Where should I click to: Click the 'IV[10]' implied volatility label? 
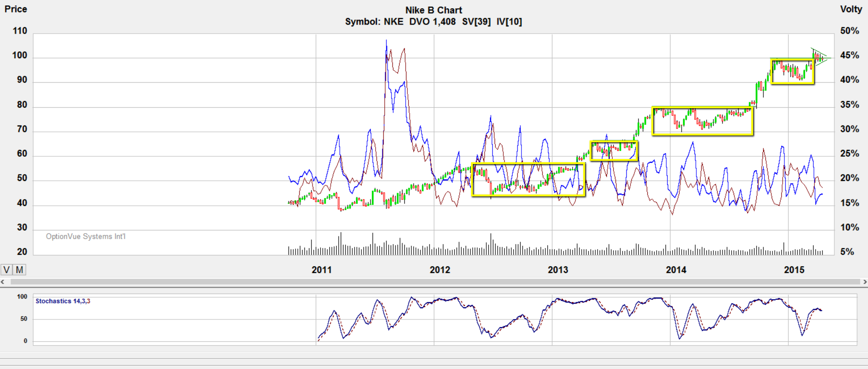(509, 21)
